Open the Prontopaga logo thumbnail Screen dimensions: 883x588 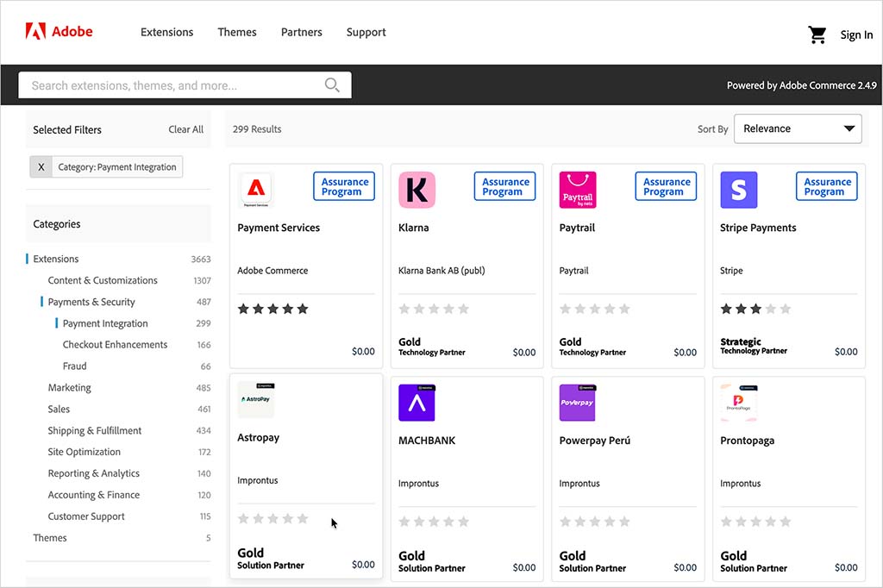pos(739,403)
